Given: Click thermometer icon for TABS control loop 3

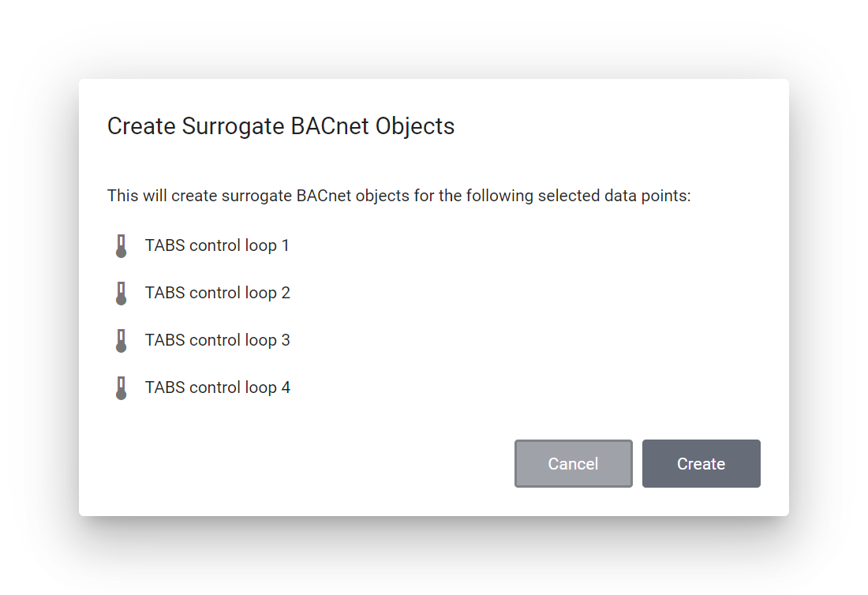Looking at the screenshot, I should 121,341.
